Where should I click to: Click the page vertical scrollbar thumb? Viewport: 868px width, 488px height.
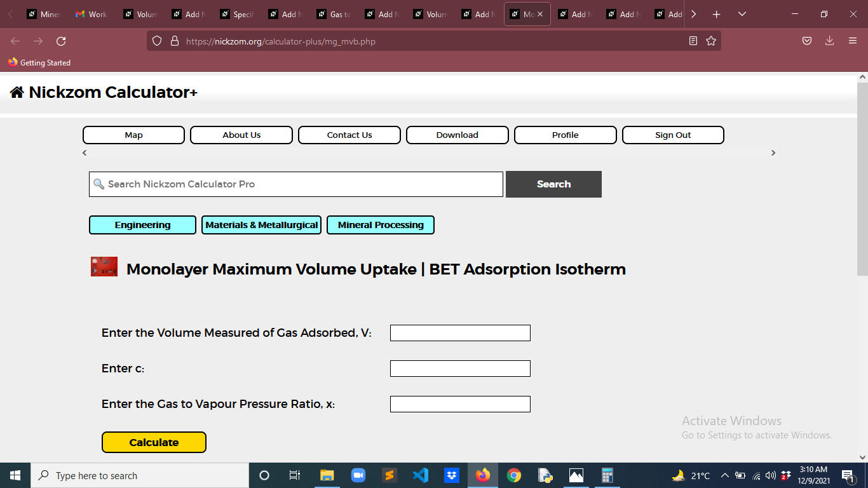[862, 179]
